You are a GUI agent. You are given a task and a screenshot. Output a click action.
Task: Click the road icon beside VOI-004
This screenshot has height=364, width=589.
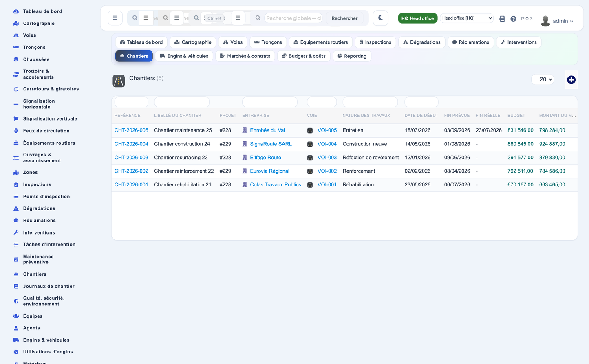(x=310, y=144)
